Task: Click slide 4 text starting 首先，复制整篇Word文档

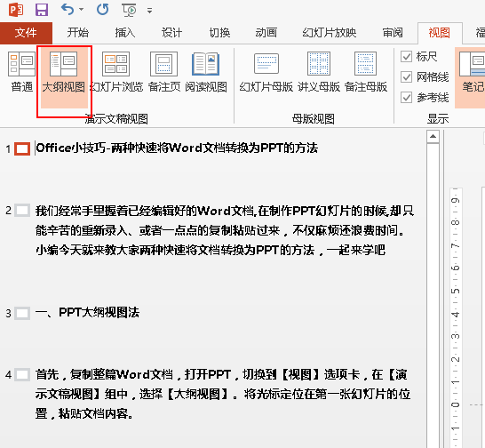Action: [223, 394]
